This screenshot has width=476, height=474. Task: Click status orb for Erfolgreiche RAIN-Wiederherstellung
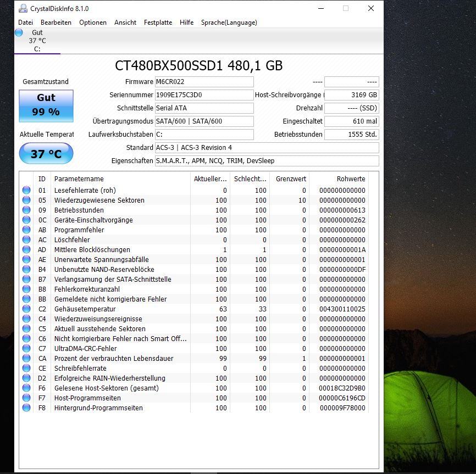tap(26, 378)
